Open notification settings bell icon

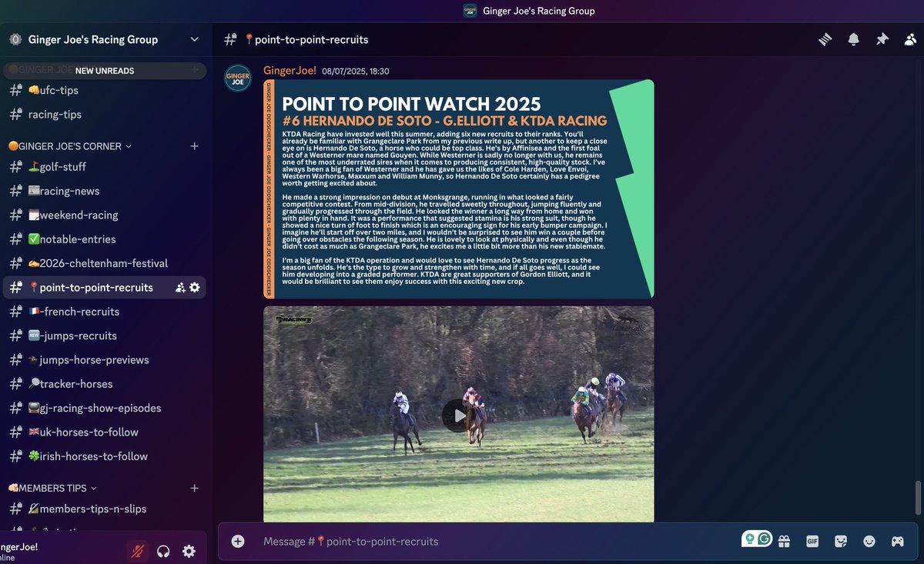tap(854, 39)
